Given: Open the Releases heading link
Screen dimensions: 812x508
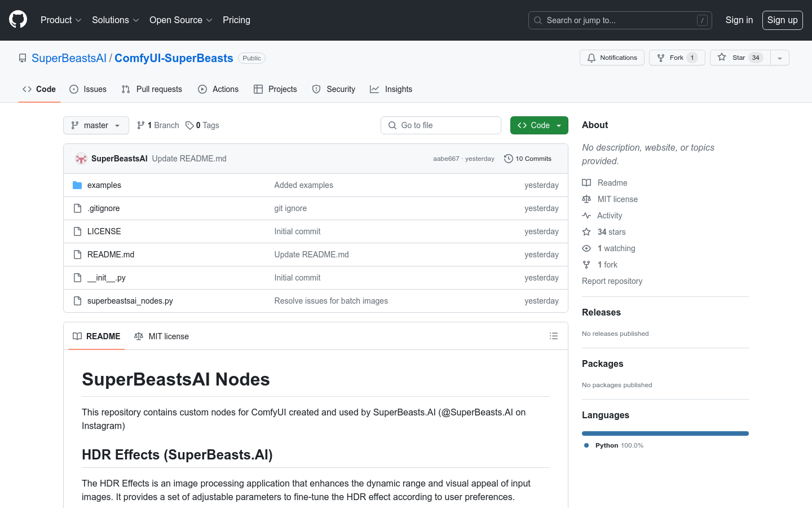Looking at the screenshot, I should click(601, 312).
